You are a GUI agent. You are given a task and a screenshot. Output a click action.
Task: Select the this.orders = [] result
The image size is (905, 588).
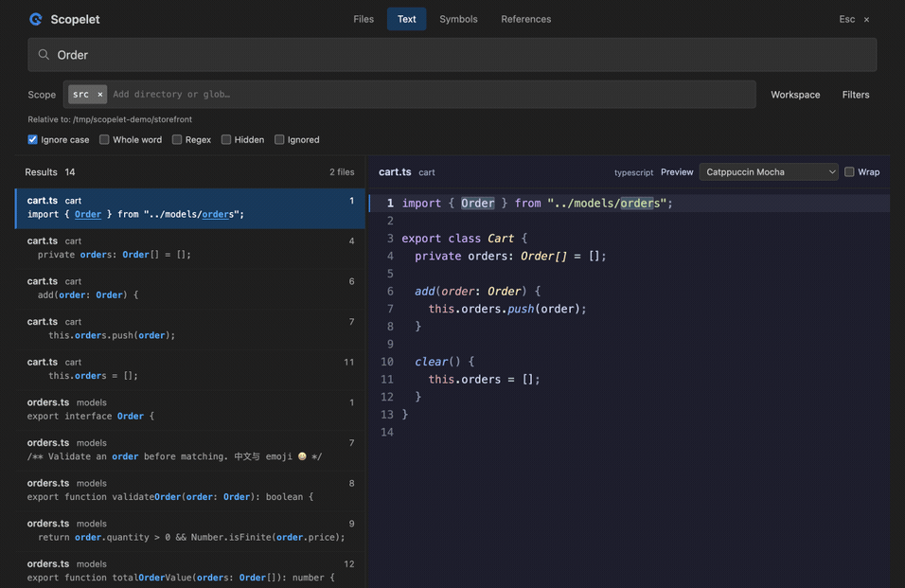pyautogui.click(x=190, y=370)
